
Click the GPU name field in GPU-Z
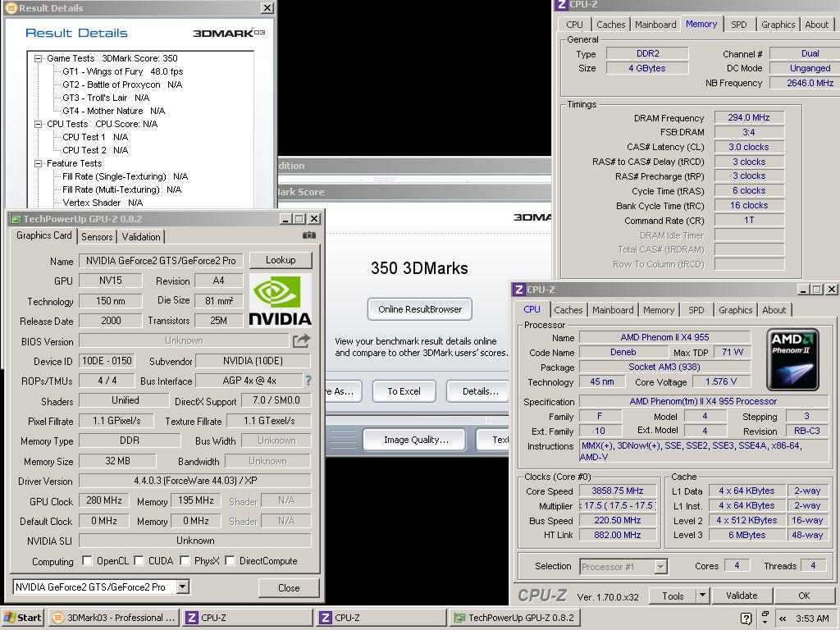click(161, 260)
